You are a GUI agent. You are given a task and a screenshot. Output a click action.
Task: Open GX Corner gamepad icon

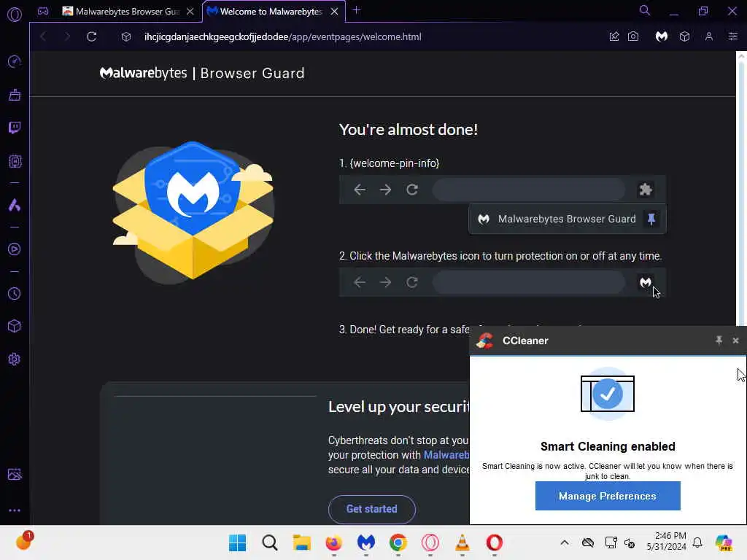point(43,11)
